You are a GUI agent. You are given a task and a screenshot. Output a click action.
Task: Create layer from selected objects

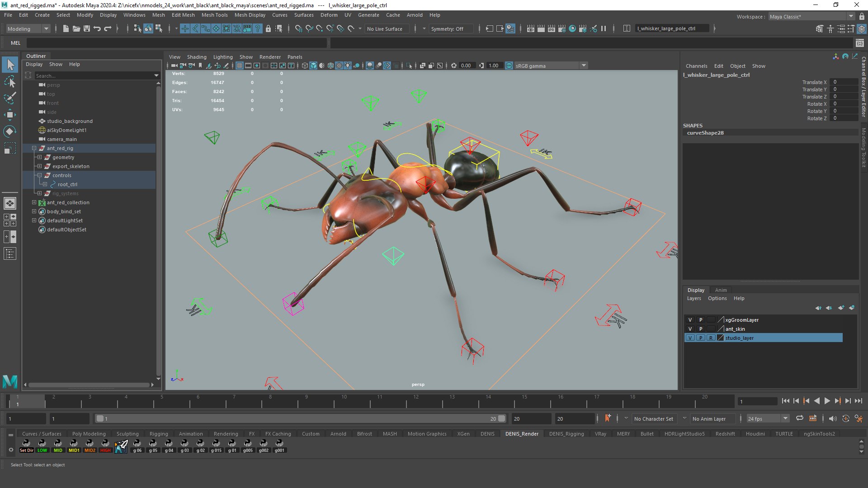pos(852,308)
